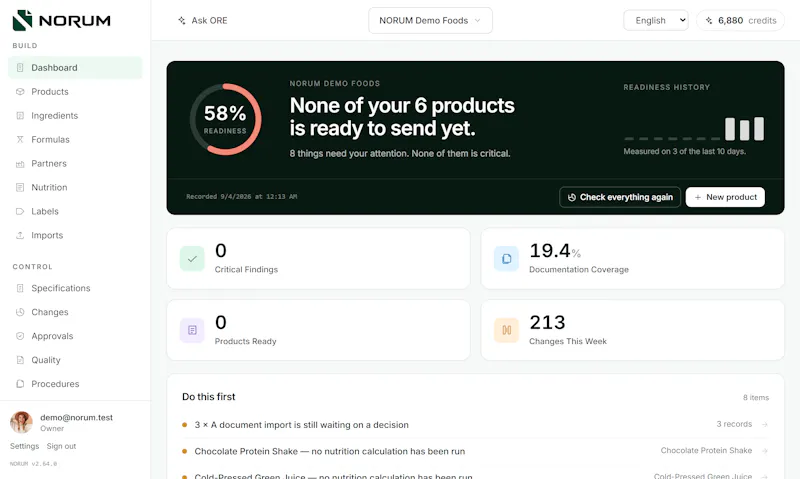Click the Ingredients sidebar icon
This screenshot has height=479, width=800.
click(x=20, y=115)
